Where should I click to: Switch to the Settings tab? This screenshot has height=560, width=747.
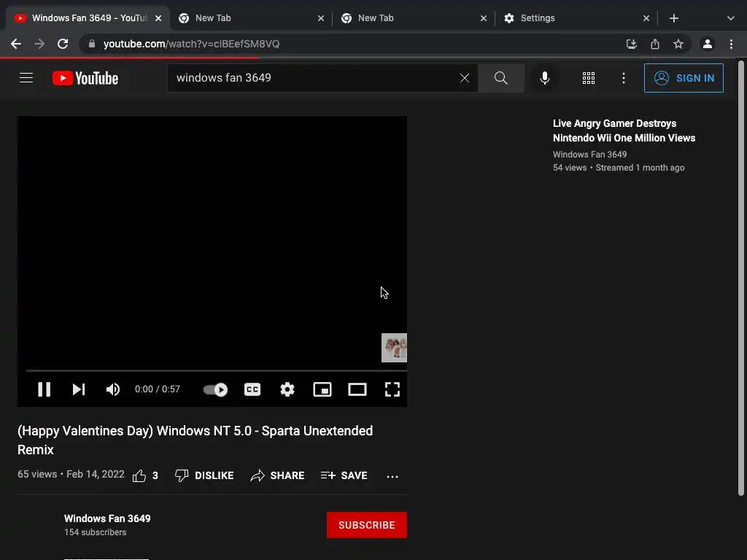tap(576, 18)
